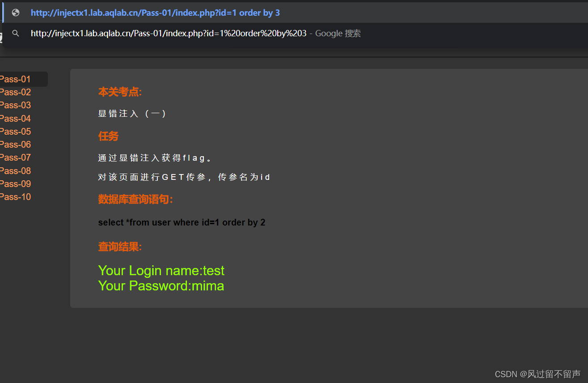Open the Pass-02 sidebar link
This screenshot has height=383, width=588.
point(15,92)
